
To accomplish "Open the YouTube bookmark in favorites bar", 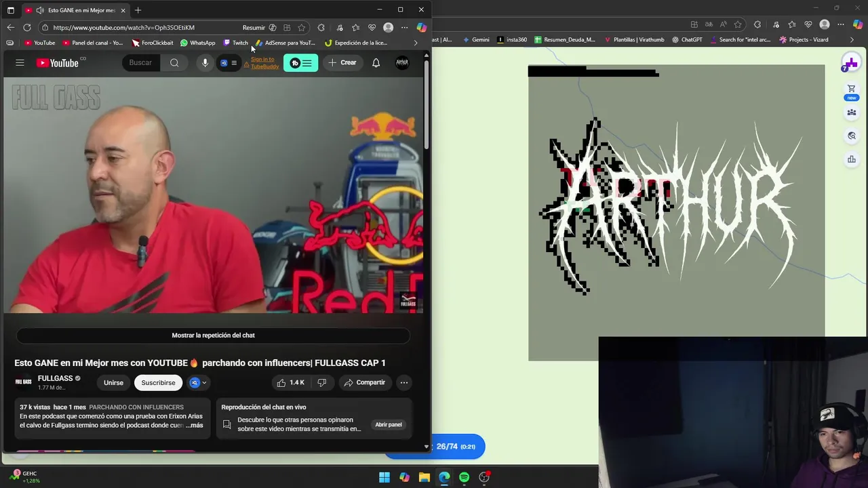I will pyautogui.click(x=39, y=43).
